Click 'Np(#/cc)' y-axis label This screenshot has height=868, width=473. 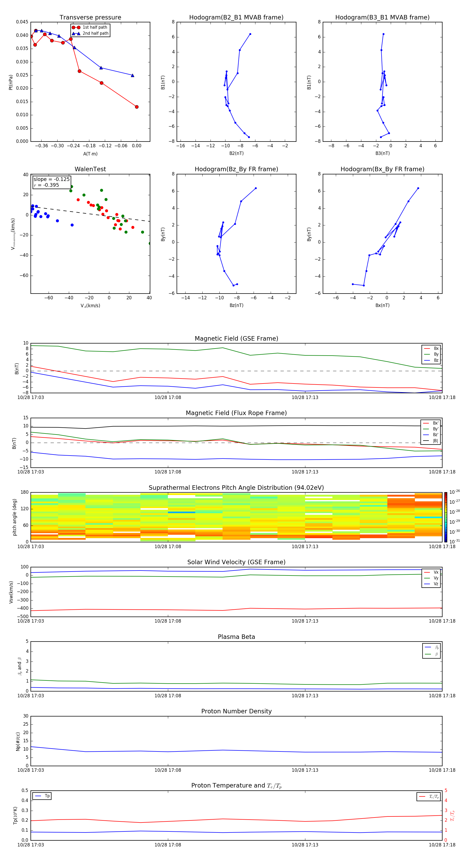tap(18, 741)
